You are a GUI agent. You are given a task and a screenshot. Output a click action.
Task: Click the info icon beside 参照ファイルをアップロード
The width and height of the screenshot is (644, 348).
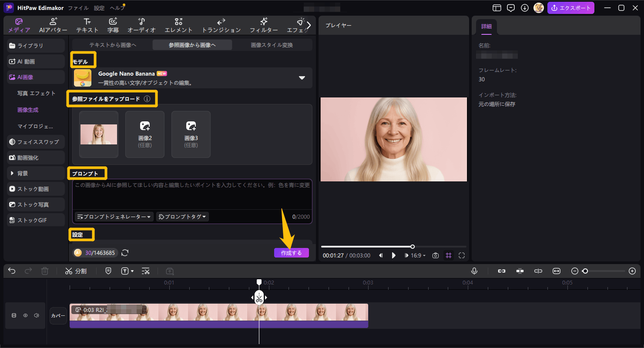point(147,99)
